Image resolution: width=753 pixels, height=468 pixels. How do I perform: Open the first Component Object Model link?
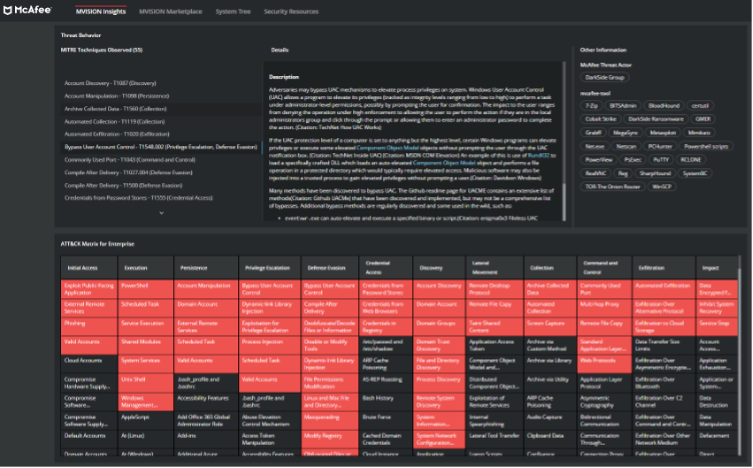(x=388, y=148)
